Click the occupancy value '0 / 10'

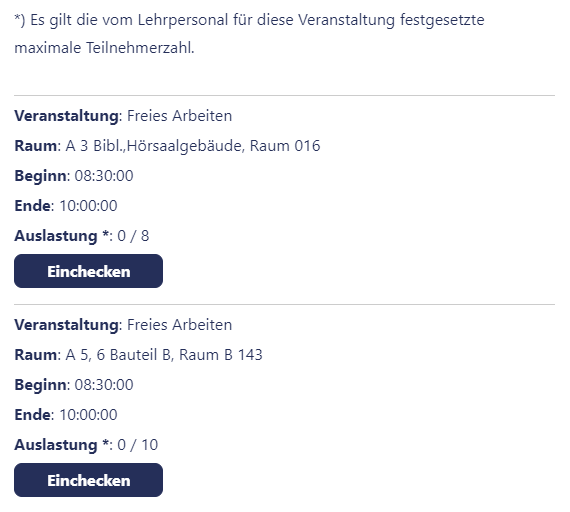(x=137, y=445)
